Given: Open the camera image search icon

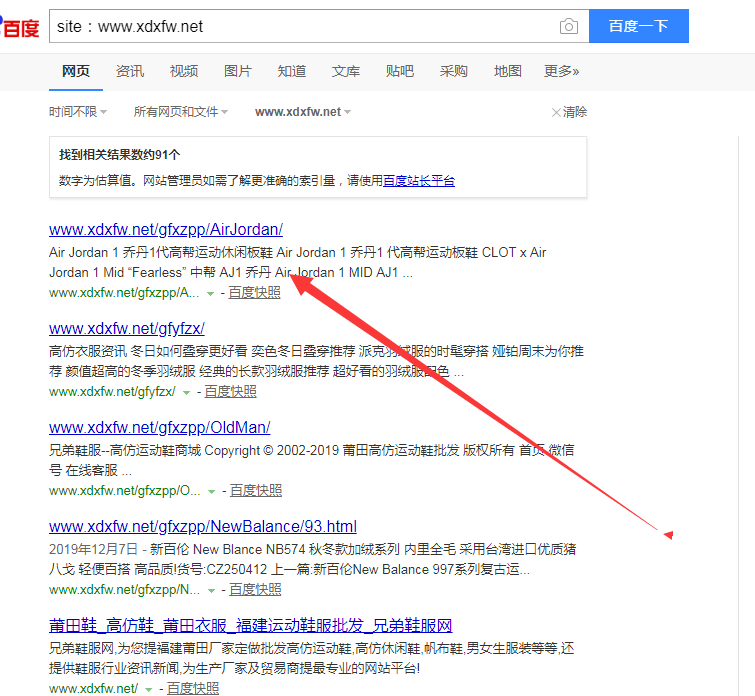Looking at the screenshot, I should [569, 26].
